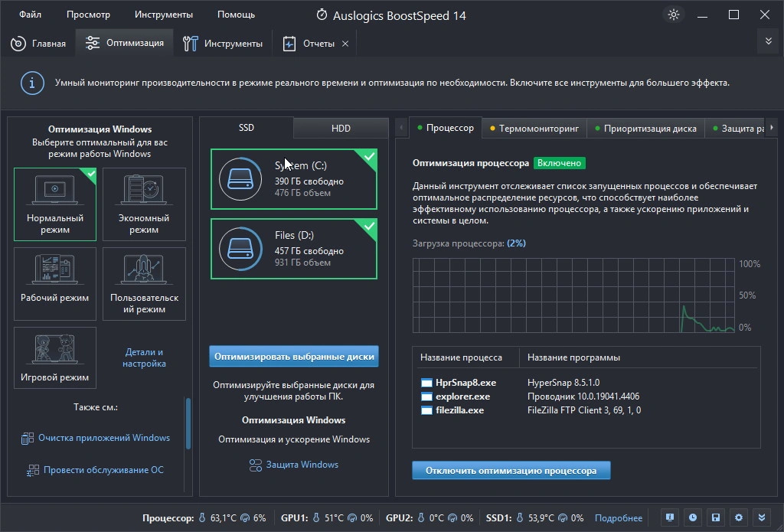The image size is (784, 532).
Task: Open the Подробнее details link
Action: 619,518
